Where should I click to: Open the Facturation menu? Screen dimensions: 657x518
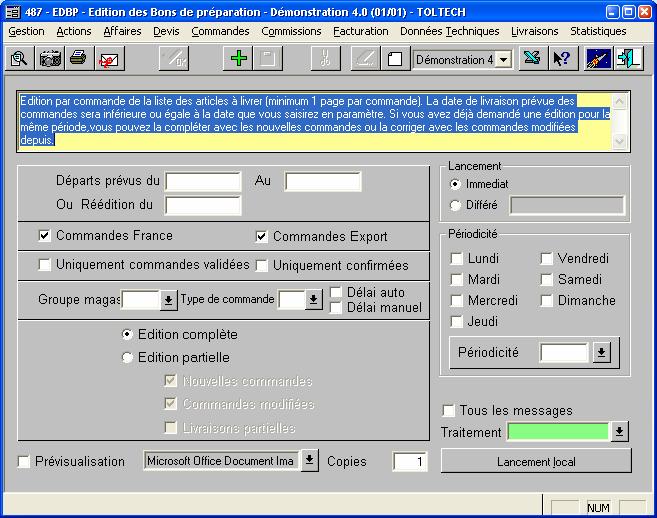click(x=361, y=31)
